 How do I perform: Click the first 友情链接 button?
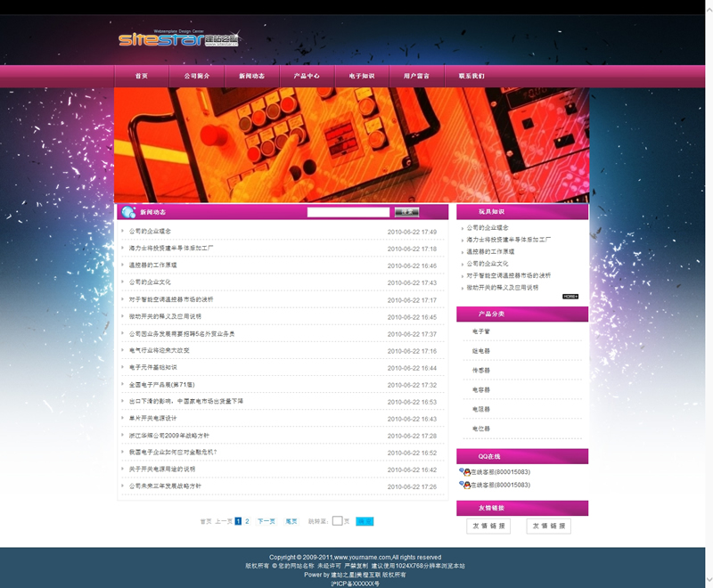[x=488, y=527]
